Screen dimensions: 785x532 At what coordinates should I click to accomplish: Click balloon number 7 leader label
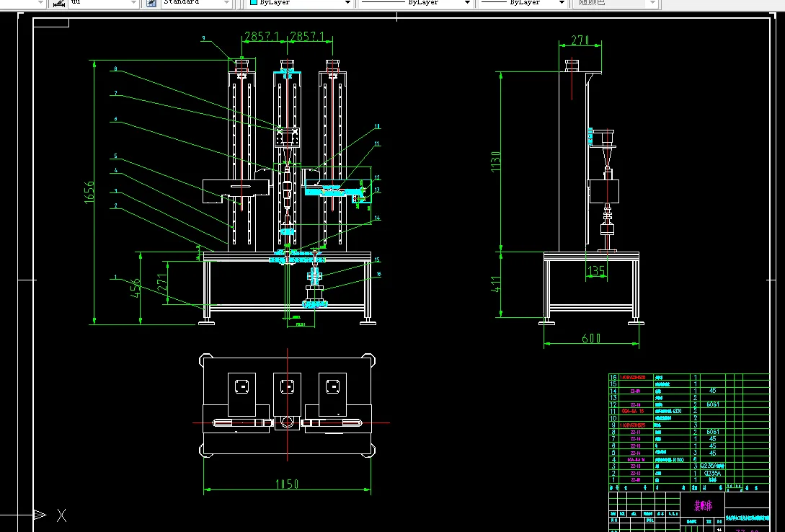click(x=115, y=93)
